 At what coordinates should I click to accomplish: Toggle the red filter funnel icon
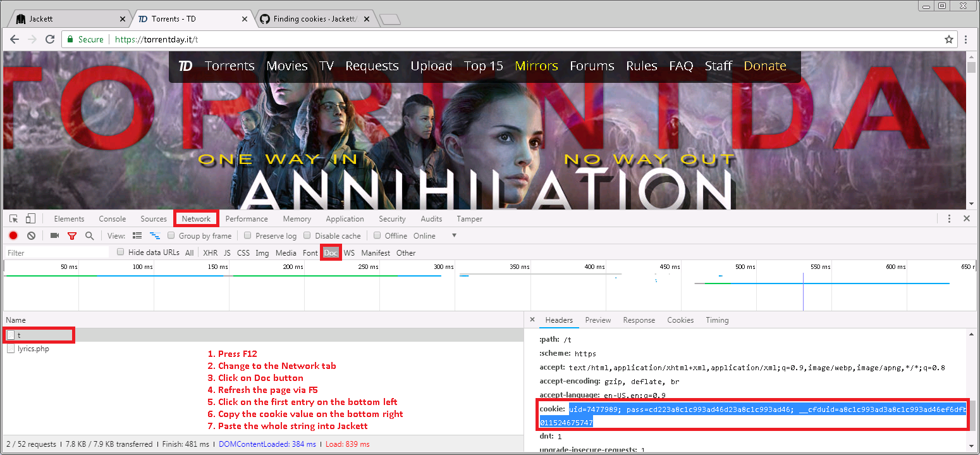point(72,236)
